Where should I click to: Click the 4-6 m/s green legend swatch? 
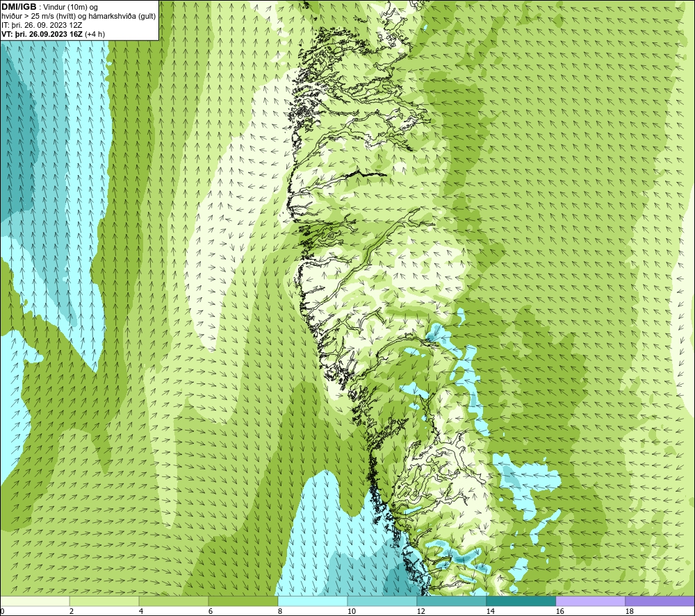click(x=174, y=601)
